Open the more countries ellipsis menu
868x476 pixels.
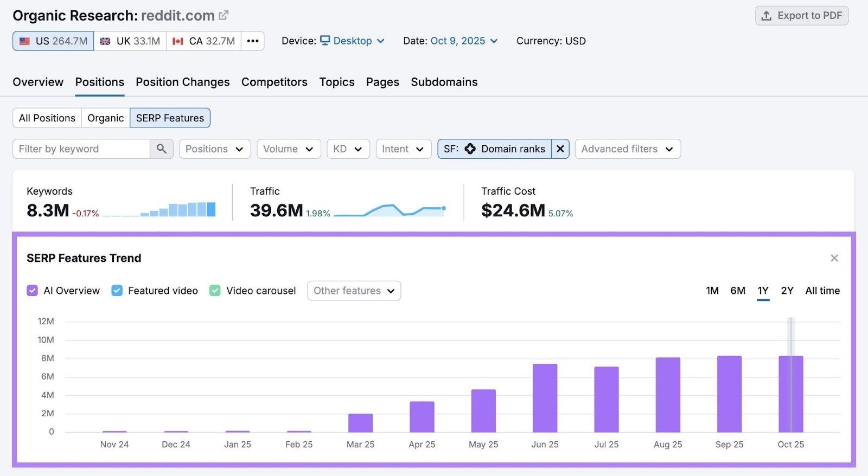click(253, 41)
